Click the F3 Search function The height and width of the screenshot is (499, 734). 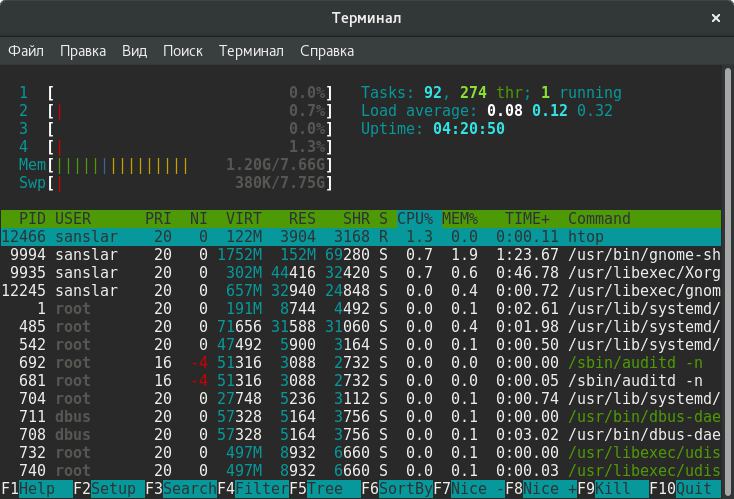(181, 489)
